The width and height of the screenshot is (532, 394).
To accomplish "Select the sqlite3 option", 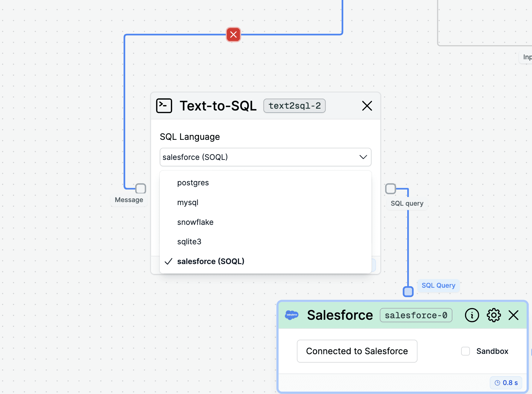I will click(x=189, y=242).
